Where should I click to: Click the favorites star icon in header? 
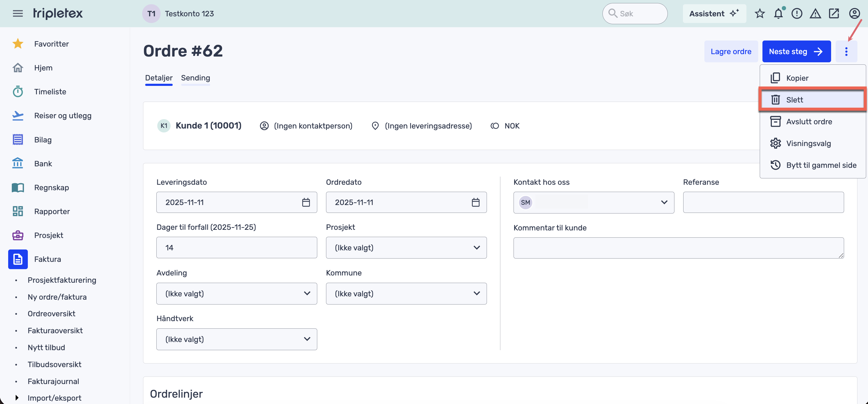[759, 14]
